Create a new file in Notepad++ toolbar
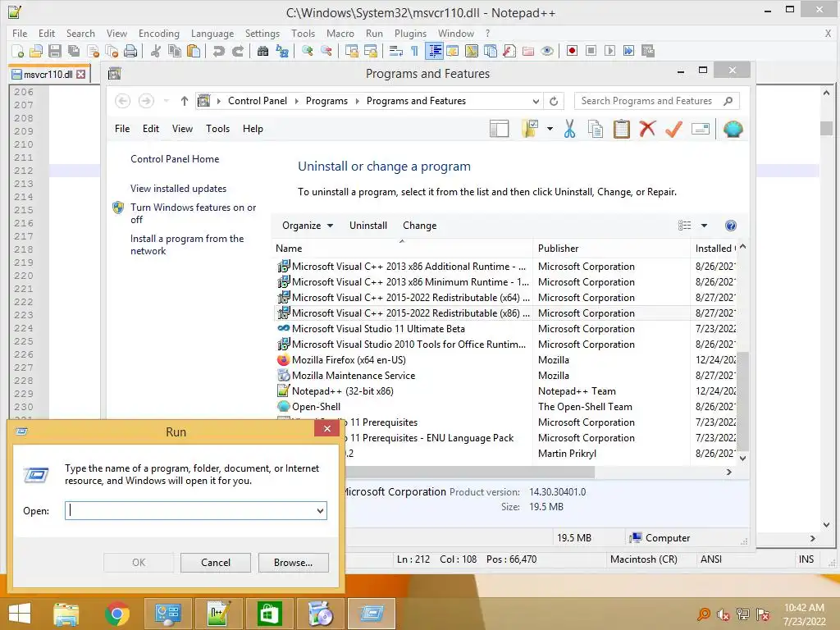This screenshot has height=630, width=840. pyautogui.click(x=17, y=51)
